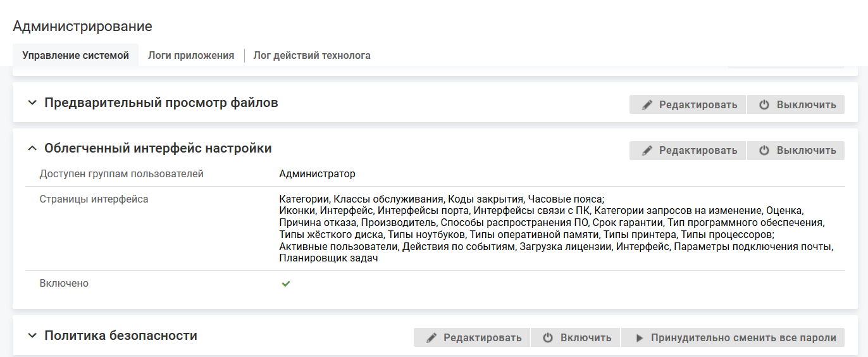Click play icon of Принудительно сменить все пароли
Viewport: 868px width, 357px height.
(x=639, y=338)
